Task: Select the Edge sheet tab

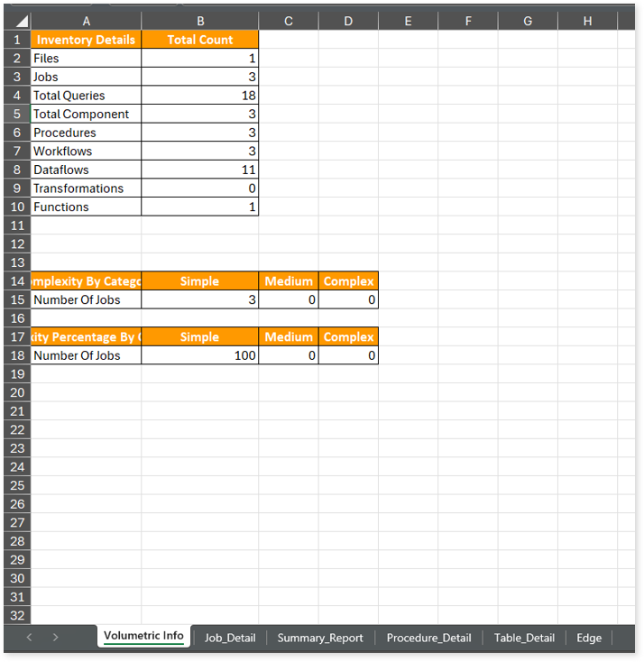Action: pos(589,638)
